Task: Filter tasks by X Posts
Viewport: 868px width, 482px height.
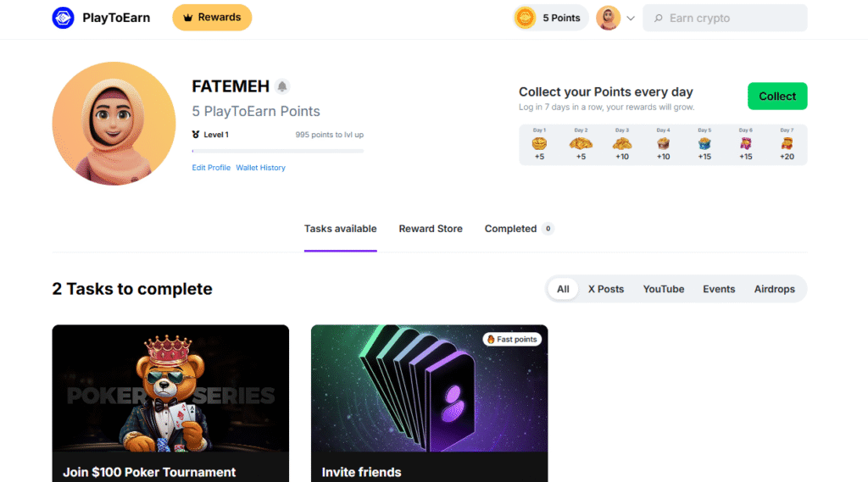Action: (606, 289)
